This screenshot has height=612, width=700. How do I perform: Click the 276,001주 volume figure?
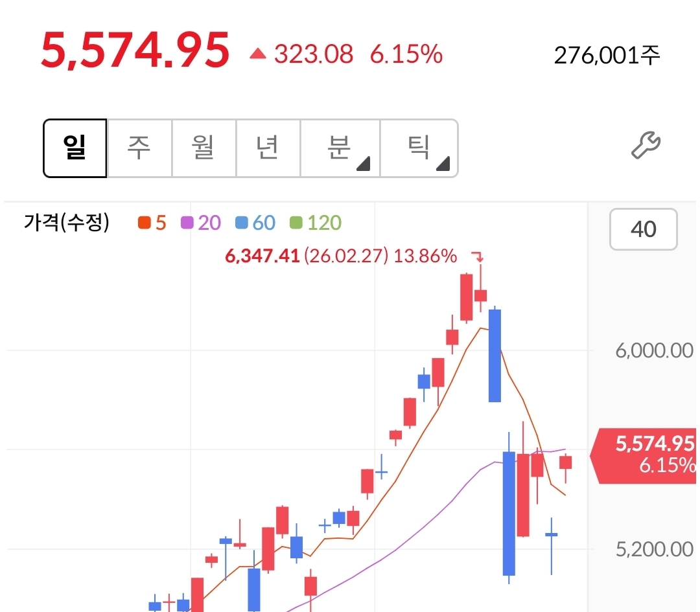tap(607, 55)
